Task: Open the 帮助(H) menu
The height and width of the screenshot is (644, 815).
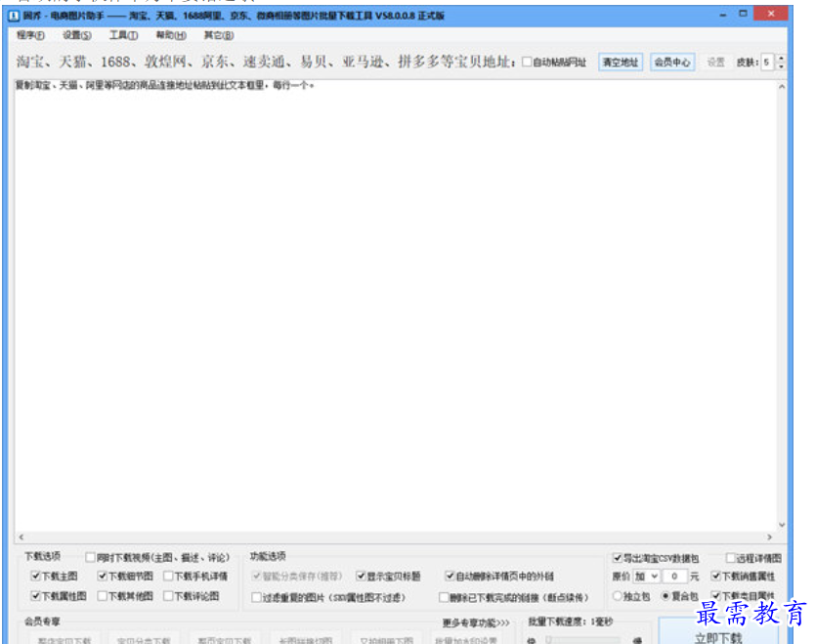Action: coord(171,35)
